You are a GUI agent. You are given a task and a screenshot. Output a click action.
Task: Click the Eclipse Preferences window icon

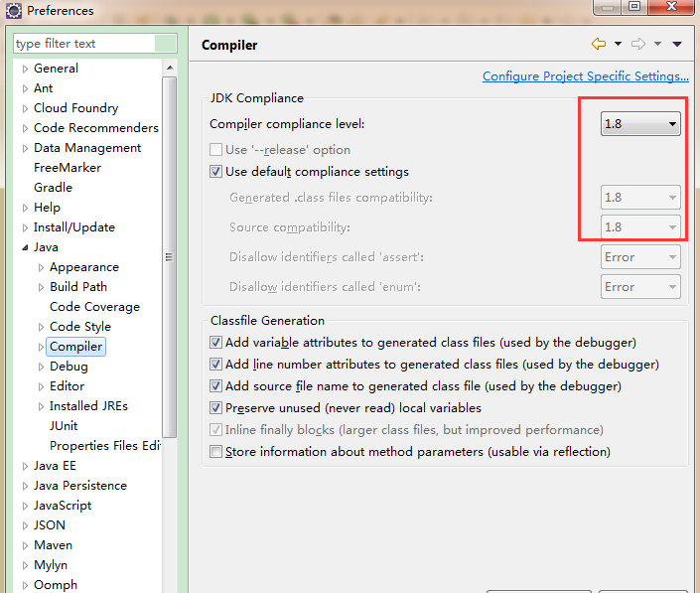13,11
